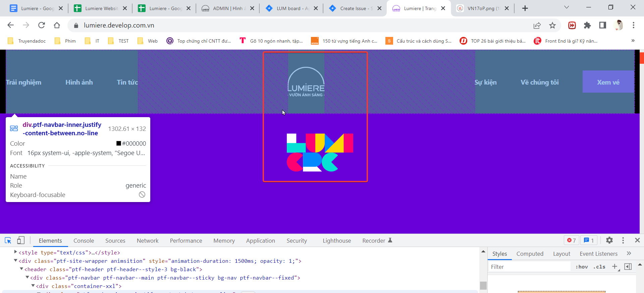
Task: Click the Trải nghiệm nav link
Action: pyautogui.click(x=24, y=82)
